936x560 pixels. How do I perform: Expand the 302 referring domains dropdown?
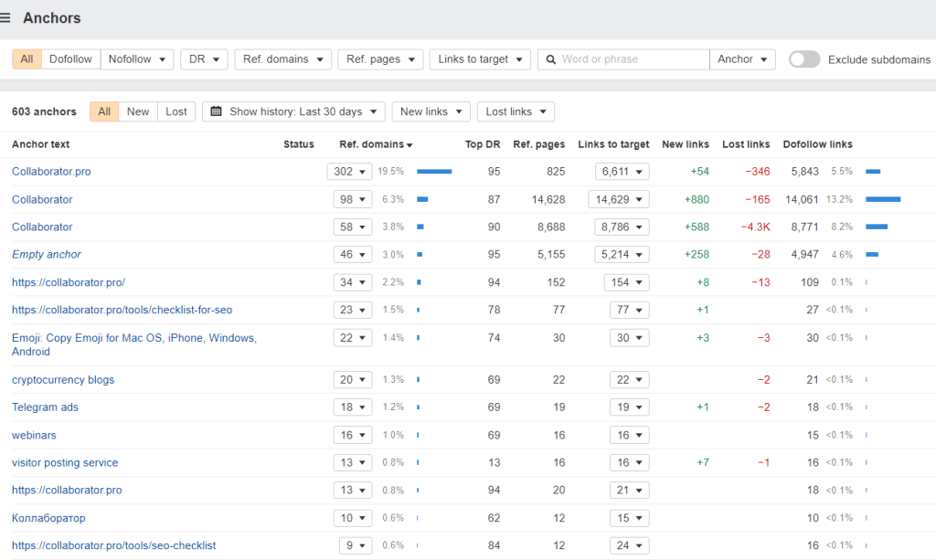click(x=350, y=172)
